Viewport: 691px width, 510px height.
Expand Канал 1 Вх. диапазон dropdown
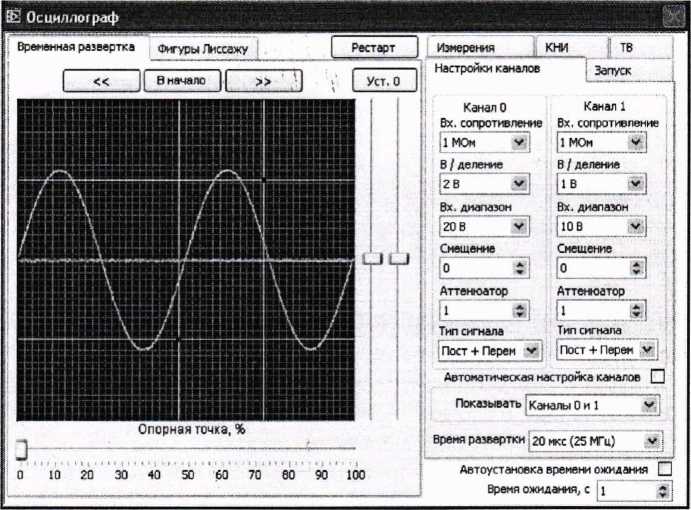[637, 226]
